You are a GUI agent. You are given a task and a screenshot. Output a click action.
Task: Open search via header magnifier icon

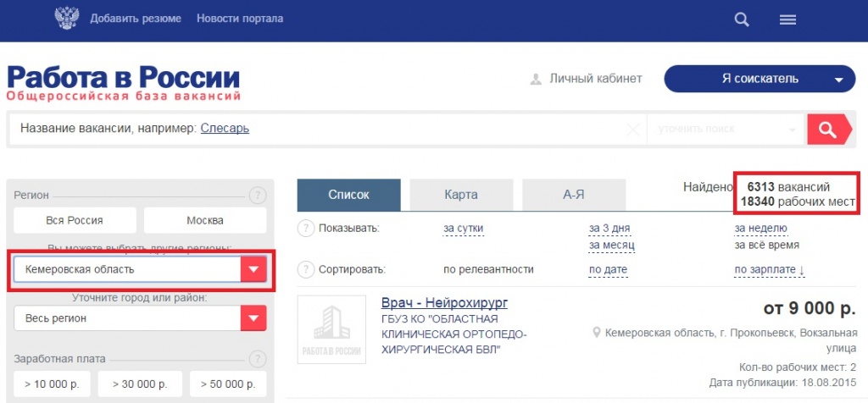pos(741,20)
